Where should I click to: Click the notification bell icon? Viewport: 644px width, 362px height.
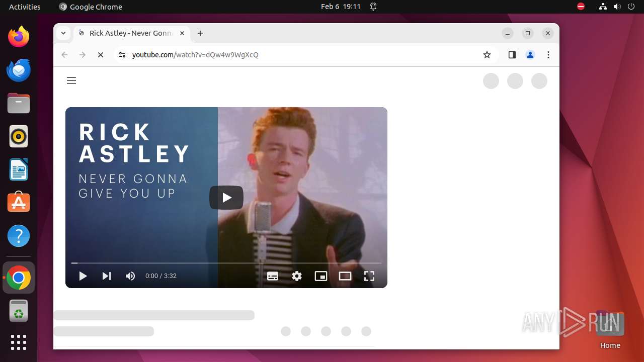pyautogui.click(x=373, y=7)
